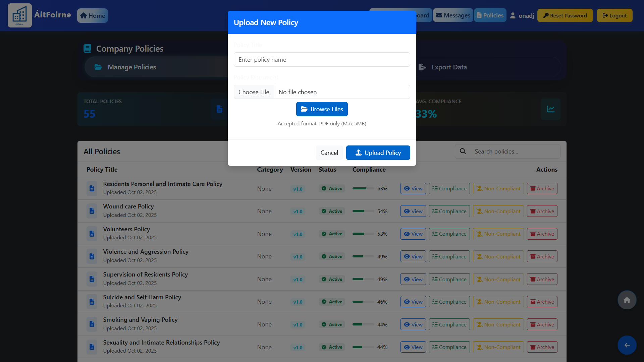This screenshot has width=644, height=362.
Task: Show Non-Compliant for Residents Personal Care Policy
Action: click(x=498, y=188)
